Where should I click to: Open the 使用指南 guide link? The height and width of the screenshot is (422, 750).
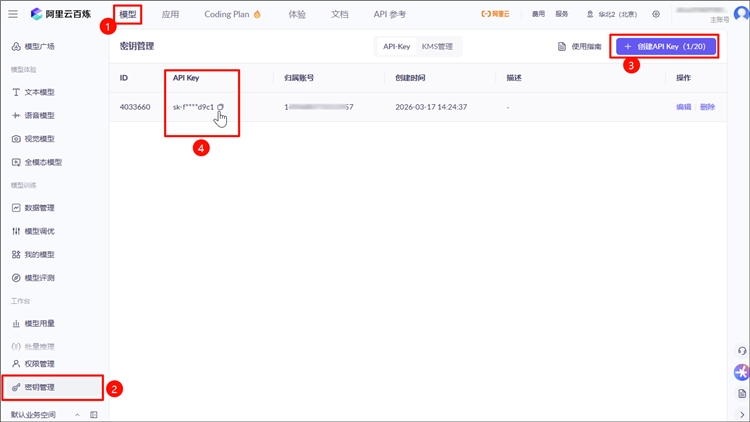tap(580, 46)
